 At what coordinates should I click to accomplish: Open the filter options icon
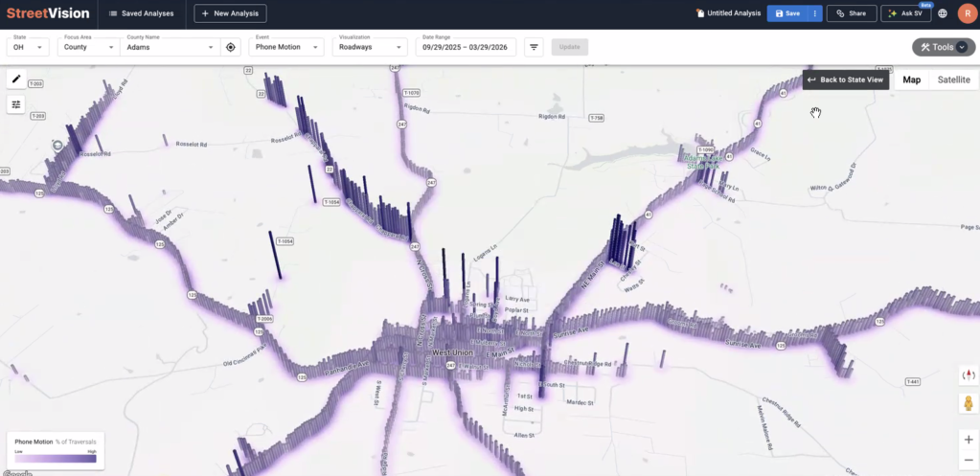[x=535, y=47]
